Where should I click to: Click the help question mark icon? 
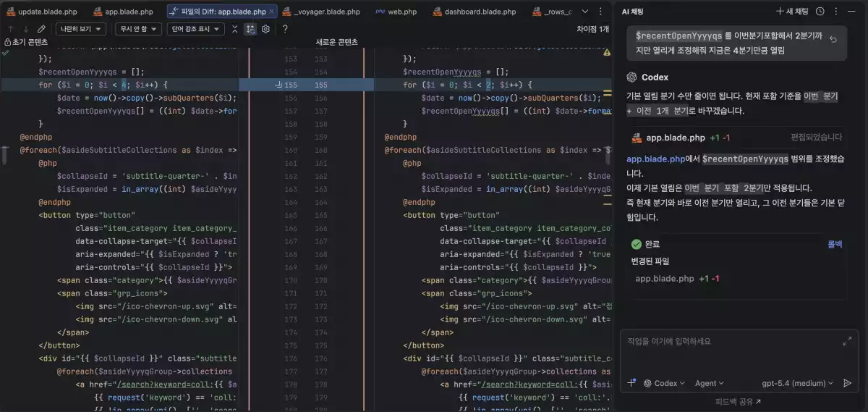click(285, 29)
